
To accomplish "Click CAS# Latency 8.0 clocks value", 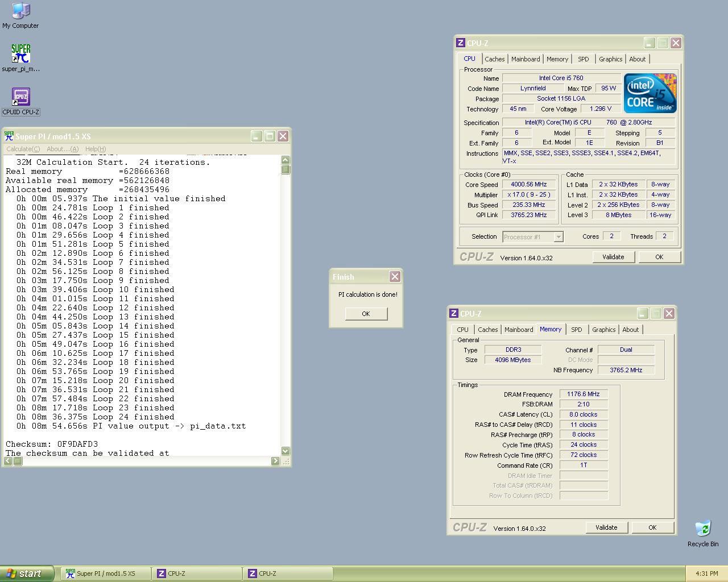I will (x=584, y=414).
